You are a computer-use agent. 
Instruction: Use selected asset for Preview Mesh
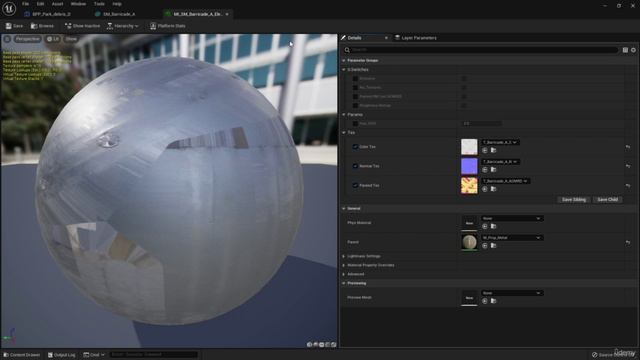[x=484, y=301]
